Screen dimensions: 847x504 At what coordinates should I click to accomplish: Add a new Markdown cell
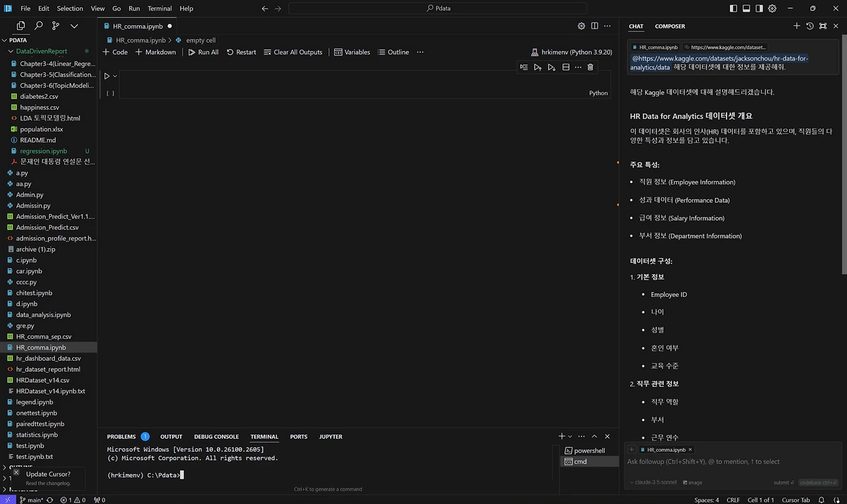[x=156, y=52]
